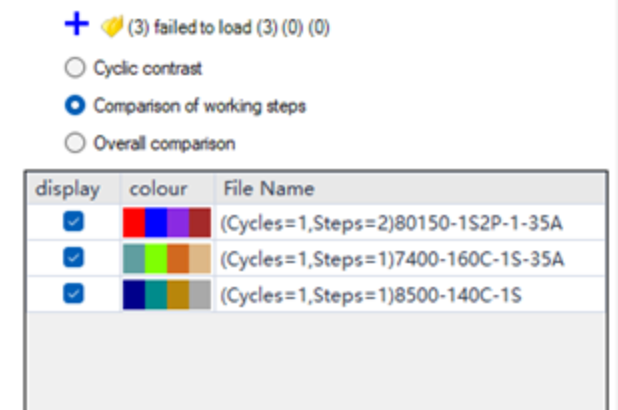
Task: Select Comparison of working steps option
Action: pos(75,105)
